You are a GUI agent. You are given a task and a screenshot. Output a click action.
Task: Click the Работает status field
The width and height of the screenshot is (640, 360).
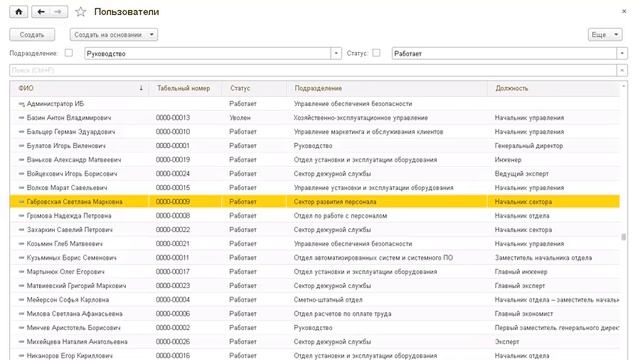coord(504,53)
